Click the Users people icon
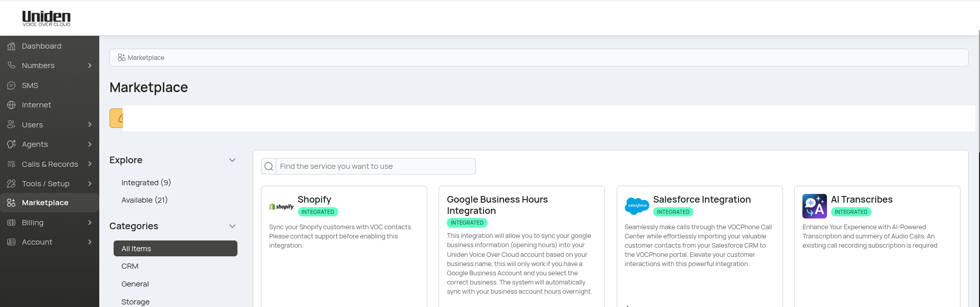The image size is (980, 307). coord(11,125)
